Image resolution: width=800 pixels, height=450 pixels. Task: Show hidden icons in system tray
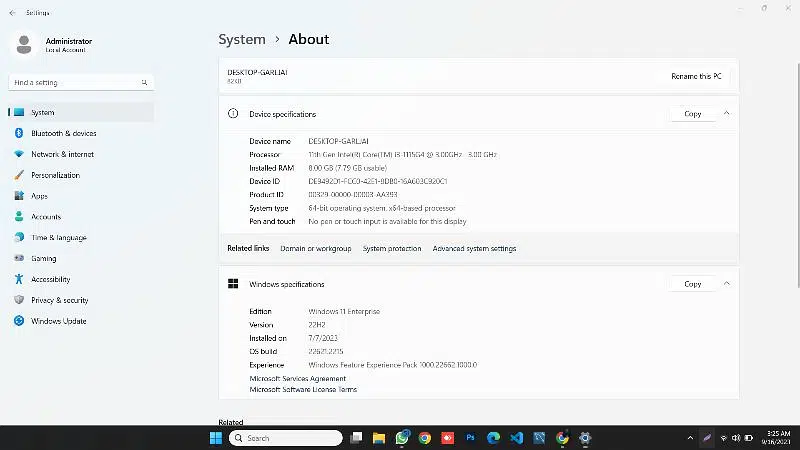(x=690, y=438)
